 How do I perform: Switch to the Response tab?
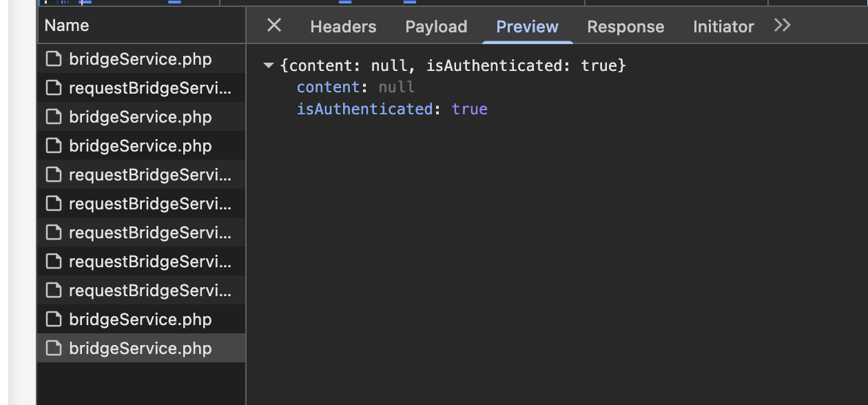[x=626, y=27]
